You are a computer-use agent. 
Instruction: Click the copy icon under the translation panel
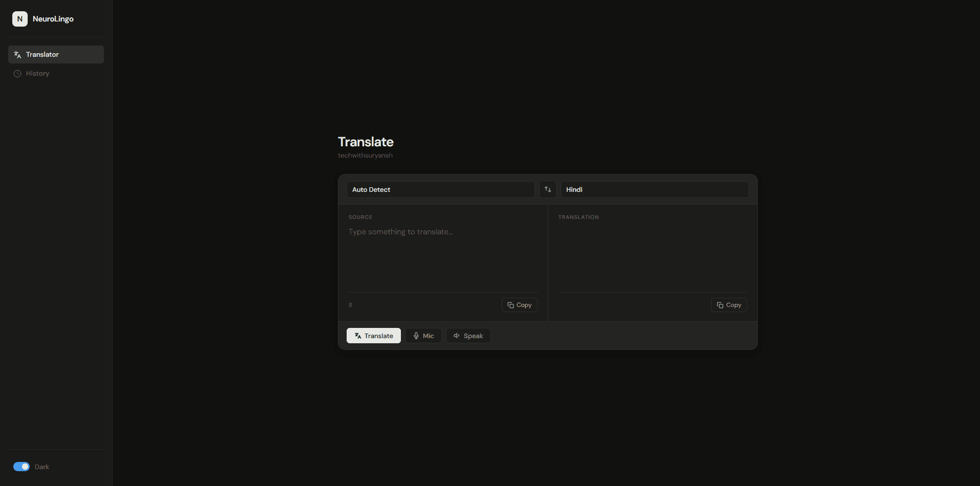tap(720, 305)
